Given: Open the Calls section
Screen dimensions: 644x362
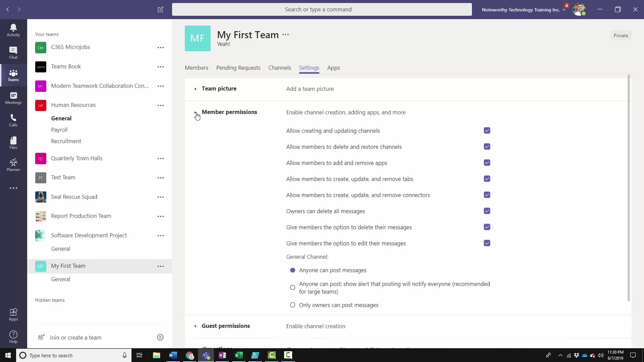Looking at the screenshot, I should (13, 120).
